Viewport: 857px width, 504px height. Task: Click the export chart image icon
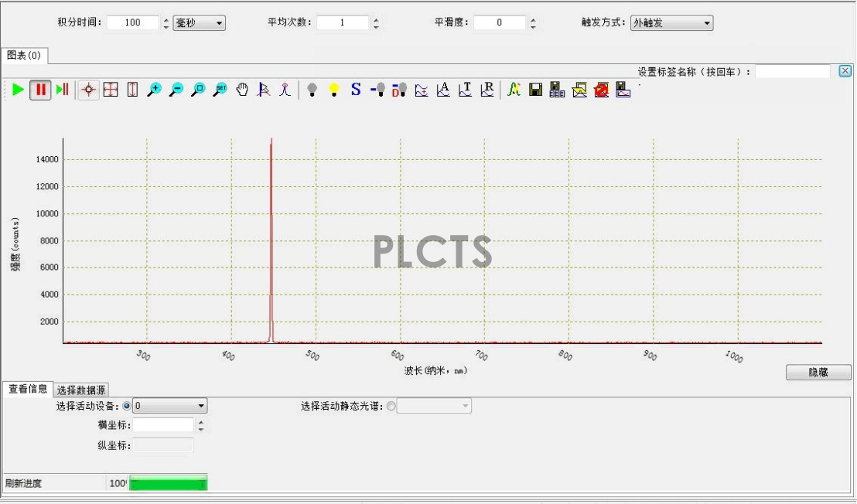tap(579, 90)
